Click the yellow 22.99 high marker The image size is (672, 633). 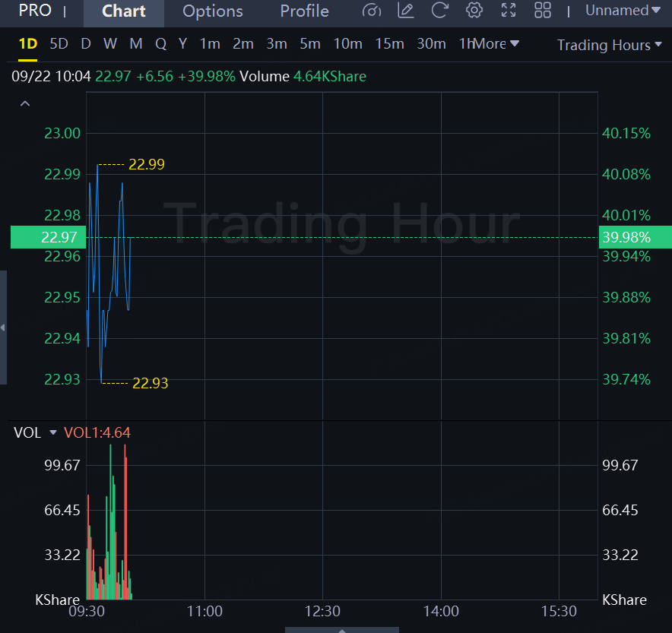(x=147, y=164)
